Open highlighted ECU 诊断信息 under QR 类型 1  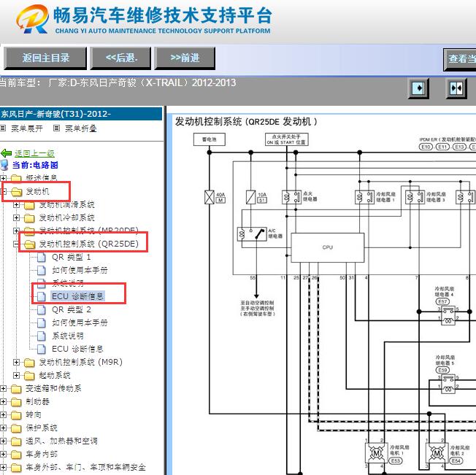pos(77,296)
